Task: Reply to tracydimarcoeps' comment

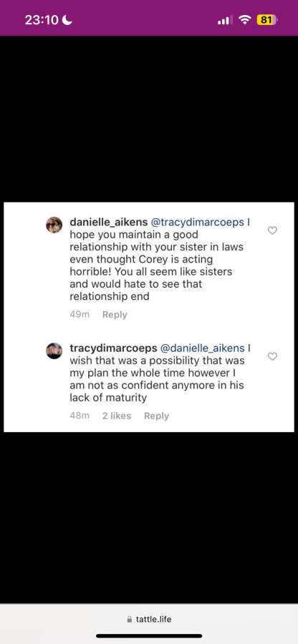Action: tap(156, 416)
